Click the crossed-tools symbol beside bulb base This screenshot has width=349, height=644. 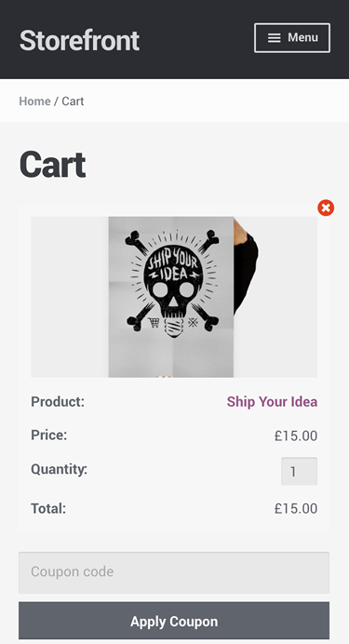tap(193, 322)
